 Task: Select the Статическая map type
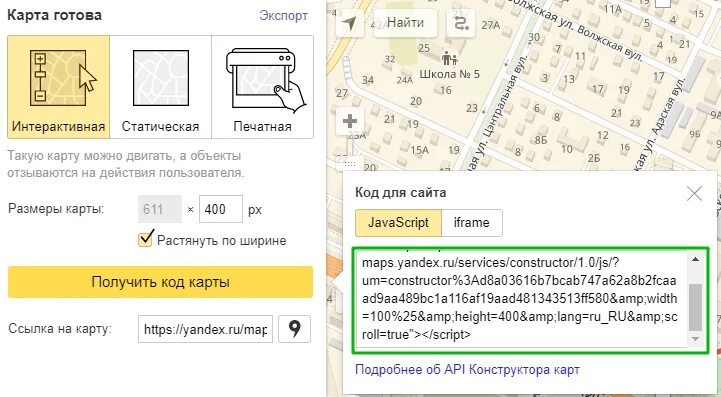(x=160, y=87)
